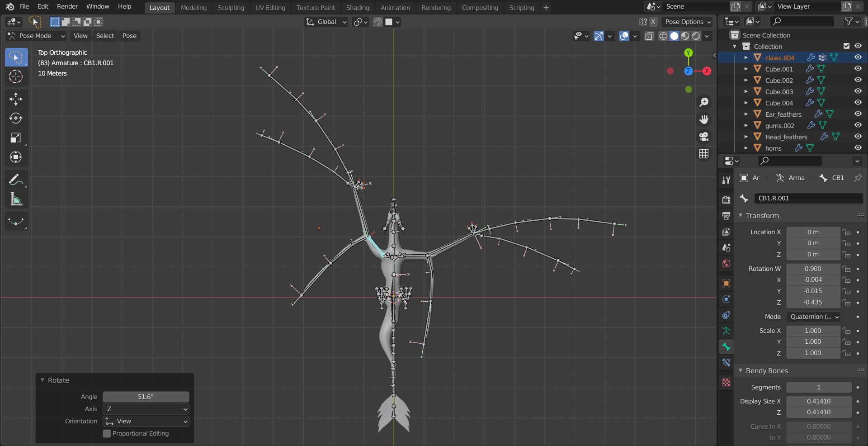Open the Output properties tab
Viewport: 868px width, 446px height.
click(726, 216)
